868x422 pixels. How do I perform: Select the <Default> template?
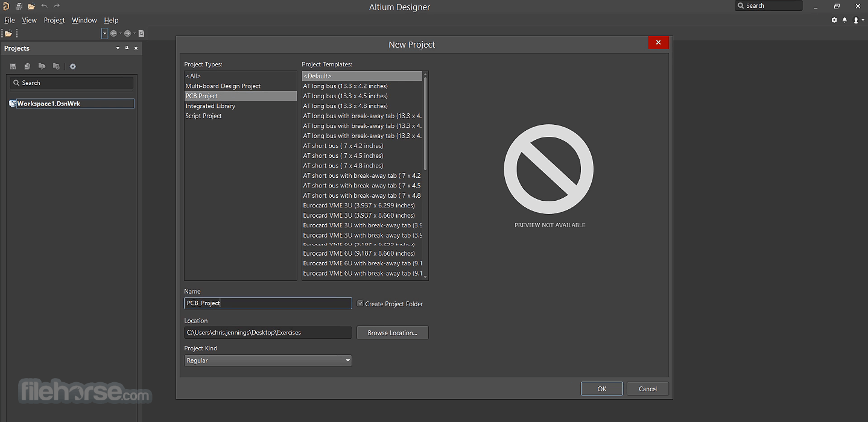coord(362,76)
